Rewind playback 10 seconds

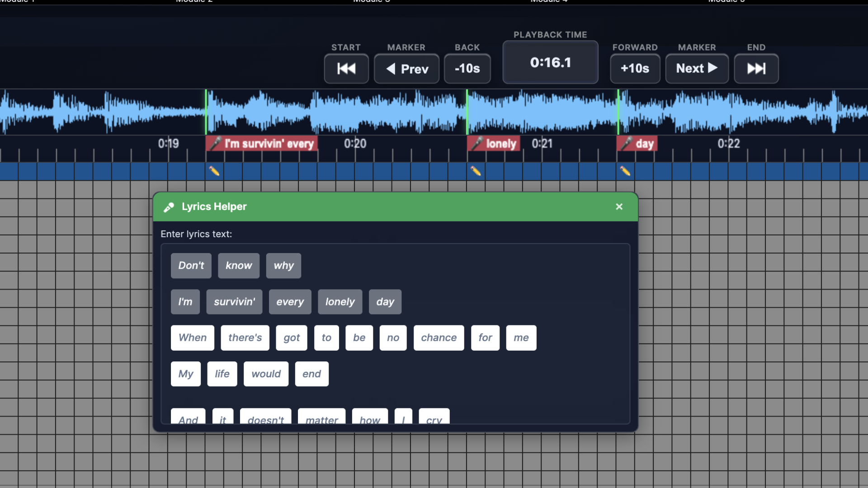tap(467, 69)
